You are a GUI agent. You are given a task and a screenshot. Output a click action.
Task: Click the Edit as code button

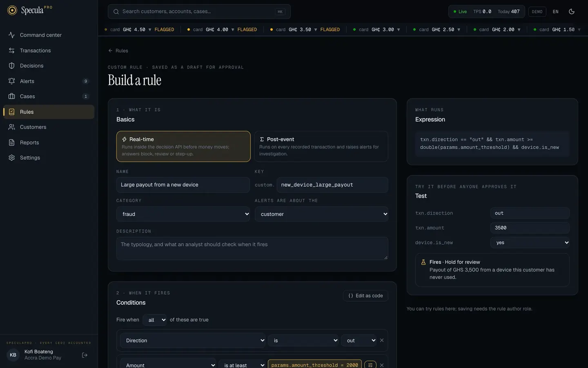pyautogui.click(x=365, y=296)
